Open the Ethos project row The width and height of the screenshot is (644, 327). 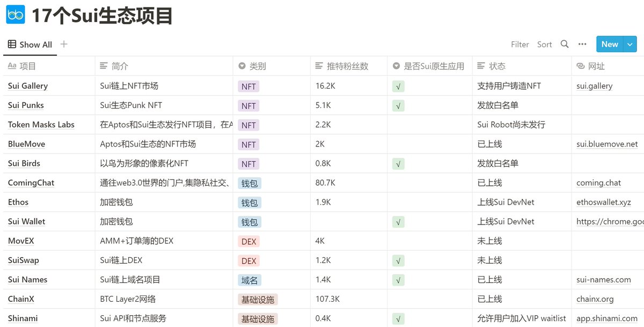(x=18, y=202)
